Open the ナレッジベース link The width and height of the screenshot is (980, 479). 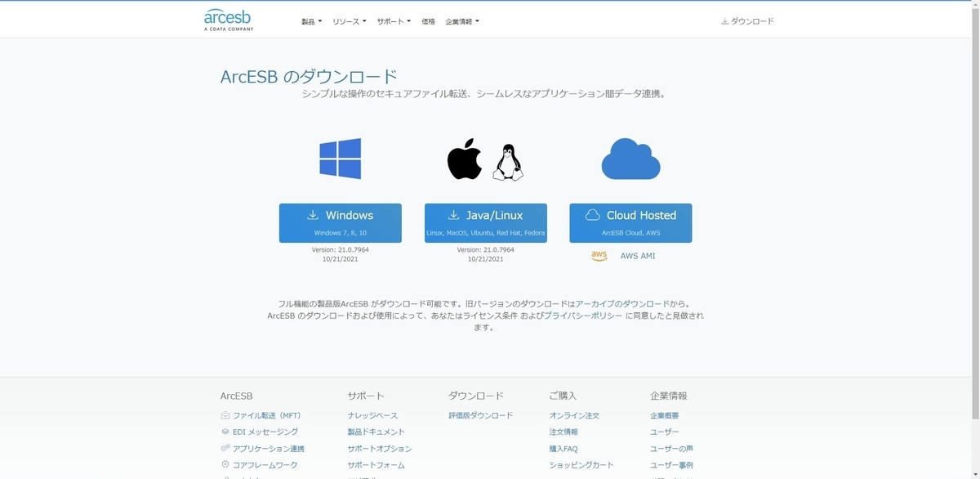tap(372, 415)
